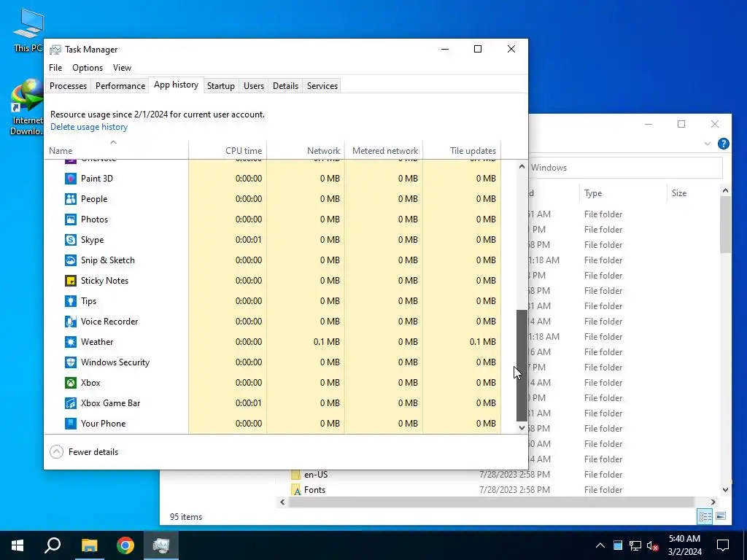Select Internet Download Manager desktop shortcut
The height and width of the screenshot is (560, 747).
point(27,108)
